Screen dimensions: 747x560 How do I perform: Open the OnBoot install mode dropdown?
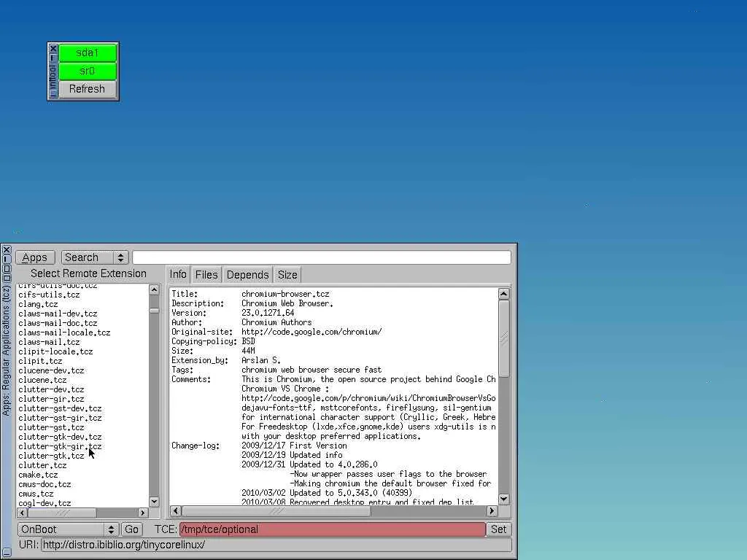(x=68, y=529)
